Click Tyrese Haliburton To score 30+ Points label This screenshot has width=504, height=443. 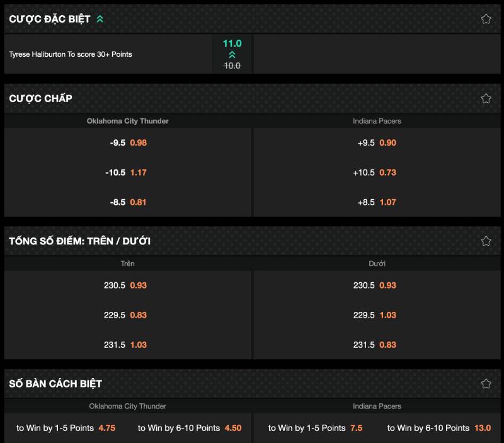71,54
